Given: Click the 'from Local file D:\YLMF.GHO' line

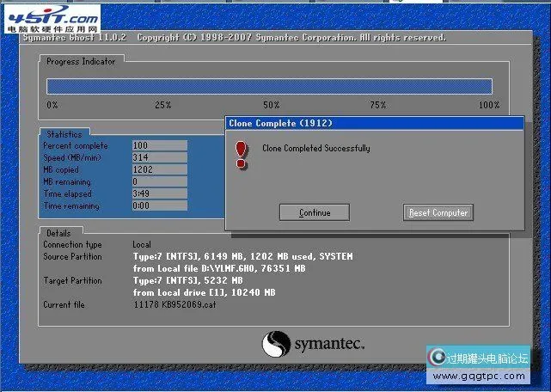Looking at the screenshot, I should [219, 268].
